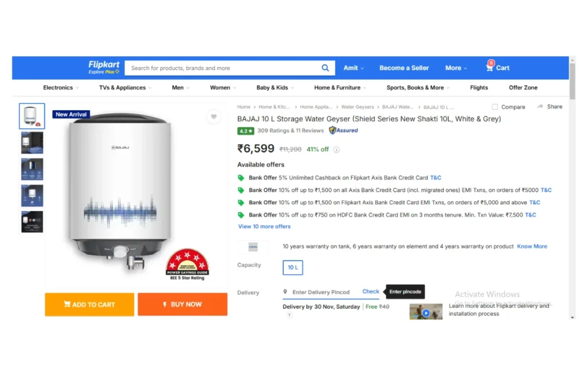Select the second product thumbnail

[32, 143]
